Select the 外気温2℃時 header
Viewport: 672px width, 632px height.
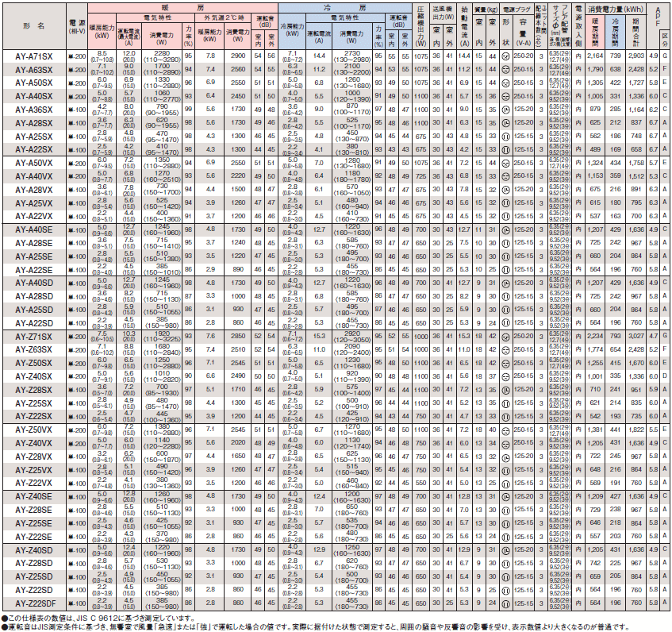coord(223,18)
